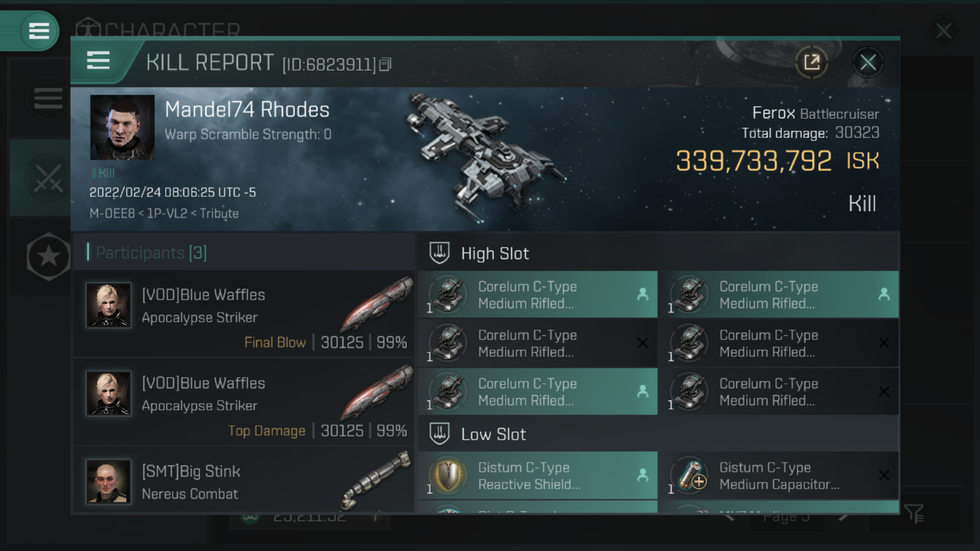Open the kill report hamburger menu

click(98, 60)
